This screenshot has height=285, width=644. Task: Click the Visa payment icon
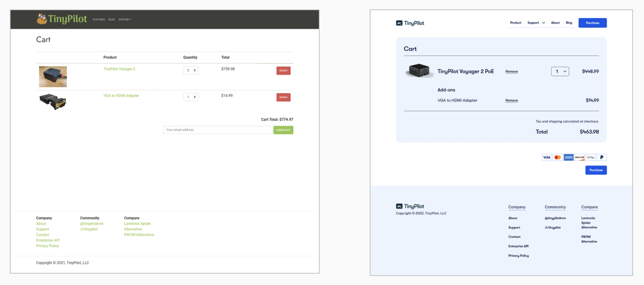tap(546, 157)
